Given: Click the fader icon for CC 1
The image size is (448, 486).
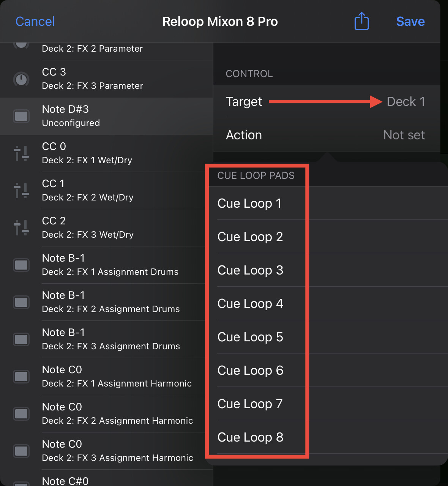Looking at the screenshot, I should pyautogui.click(x=21, y=191).
